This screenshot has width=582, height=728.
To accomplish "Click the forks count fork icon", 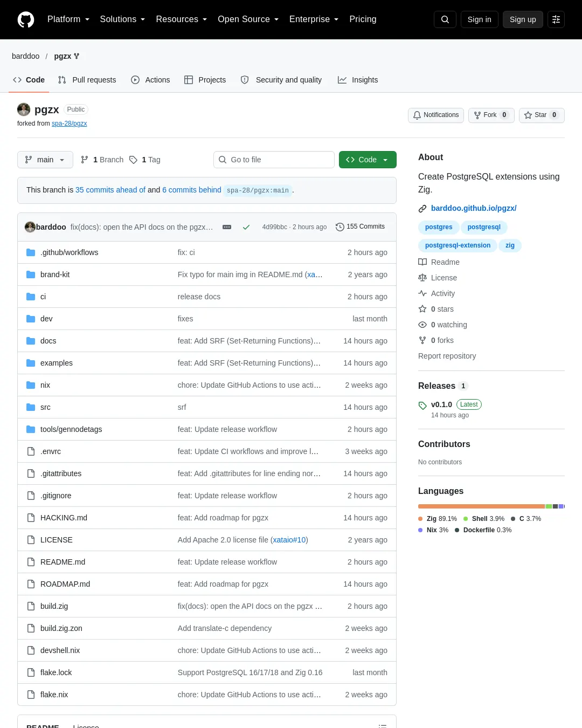I will [422, 340].
